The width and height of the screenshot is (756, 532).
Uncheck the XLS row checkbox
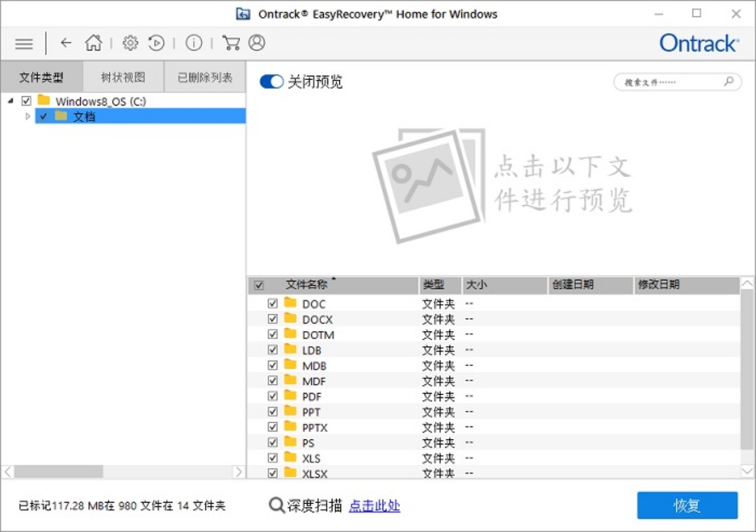click(x=273, y=458)
